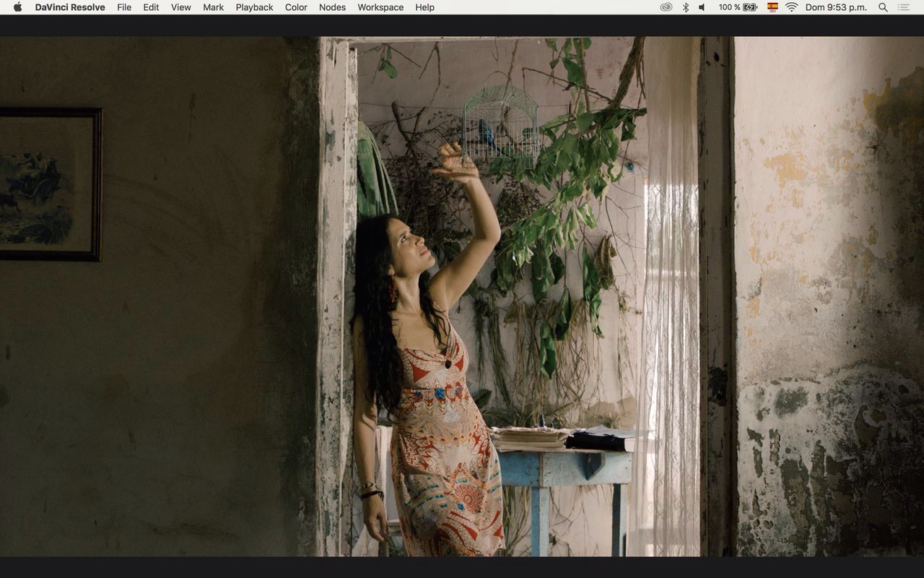The width and height of the screenshot is (924, 578).
Task: Switch input source via Spanish flag icon
Action: pyautogui.click(x=772, y=7)
